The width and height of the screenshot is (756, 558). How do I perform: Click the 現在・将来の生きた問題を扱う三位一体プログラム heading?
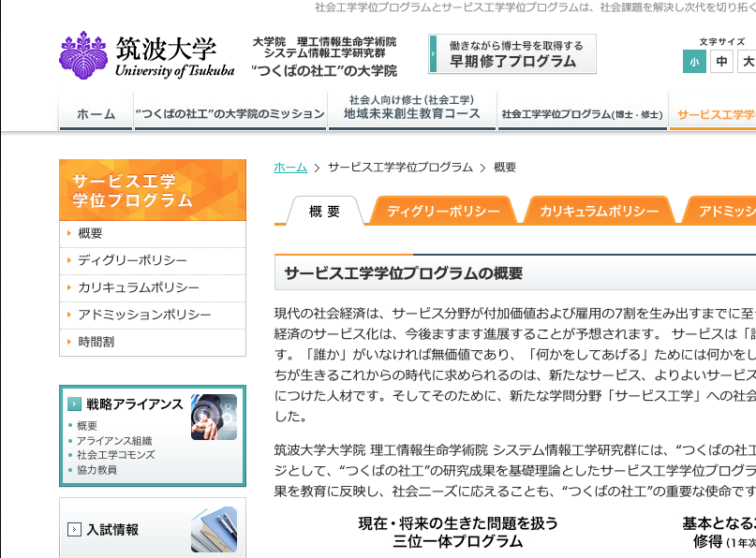458,532
